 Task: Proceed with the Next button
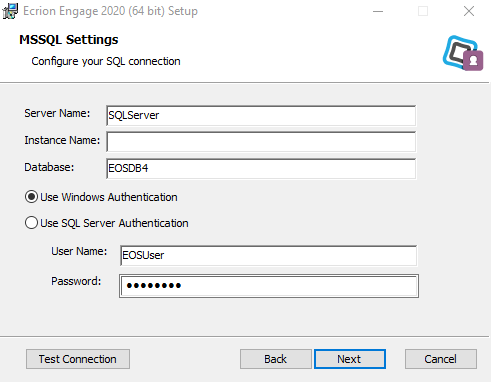(x=350, y=359)
